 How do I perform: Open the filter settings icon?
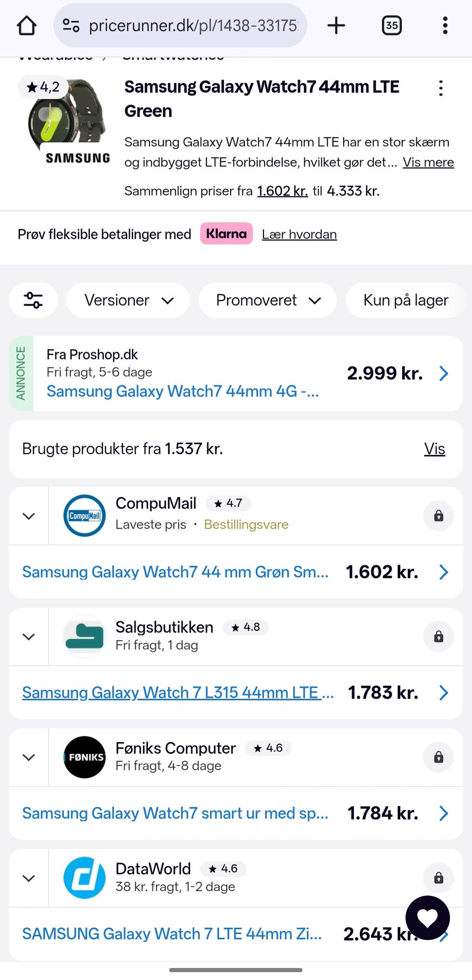[x=33, y=300]
